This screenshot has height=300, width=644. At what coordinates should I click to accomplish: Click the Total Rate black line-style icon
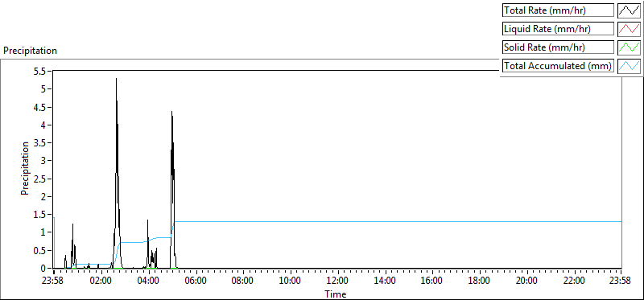pos(629,10)
